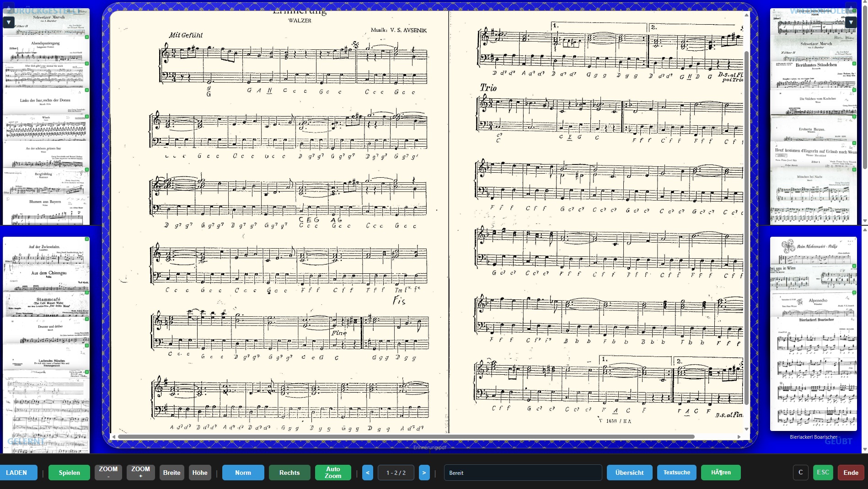
Task: Zoom in with the ZOOM + button
Action: [x=141, y=473]
